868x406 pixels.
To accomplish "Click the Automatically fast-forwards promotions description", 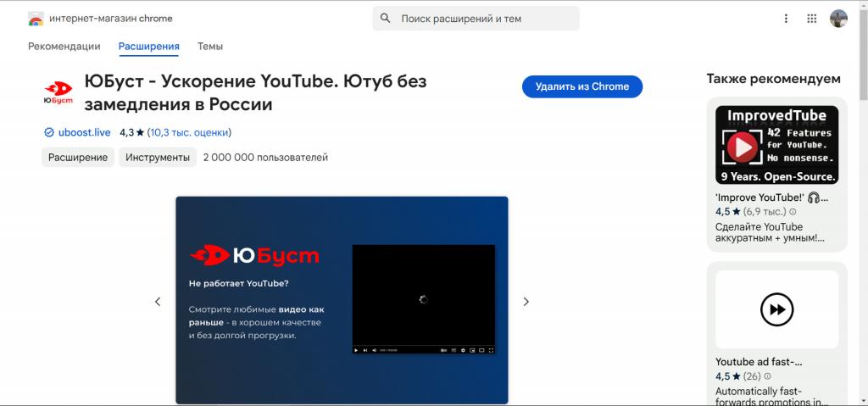I will [x=771, y=397].
